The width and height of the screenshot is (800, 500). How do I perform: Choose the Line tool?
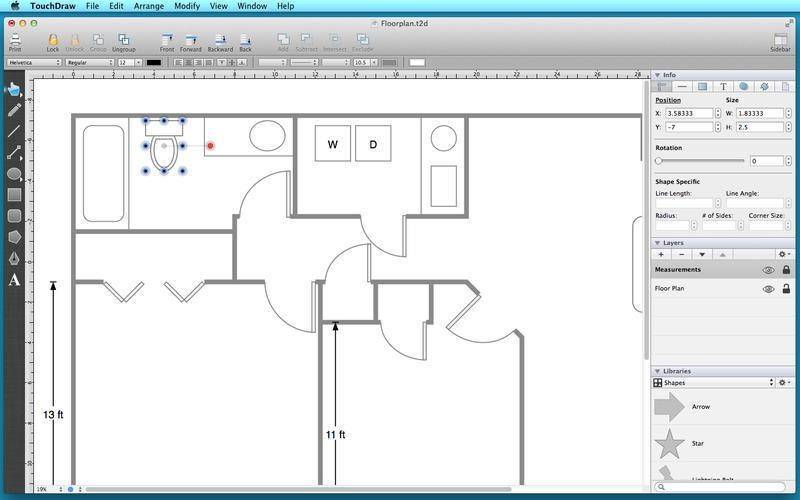coord(14,131)
